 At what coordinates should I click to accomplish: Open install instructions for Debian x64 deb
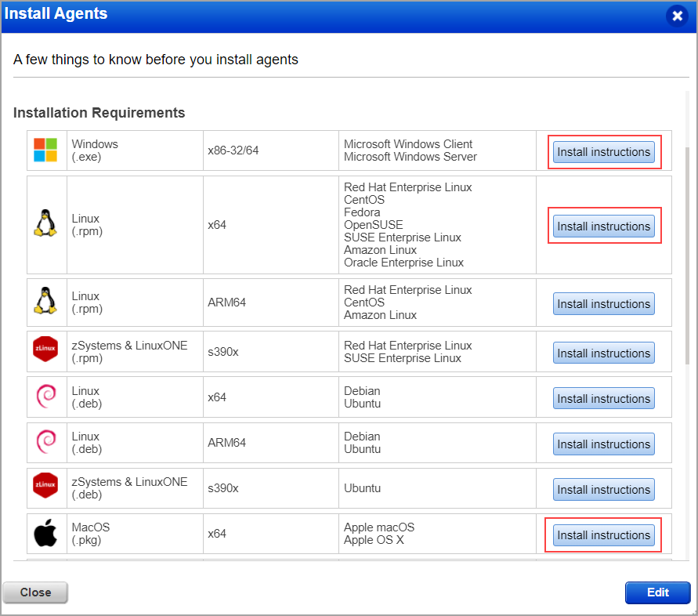(603, 398)
